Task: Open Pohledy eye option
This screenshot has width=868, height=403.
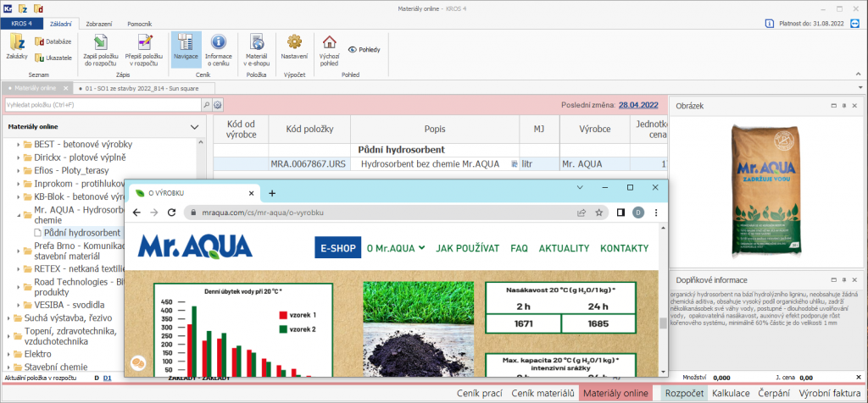Action: click(x=364, y=49)
